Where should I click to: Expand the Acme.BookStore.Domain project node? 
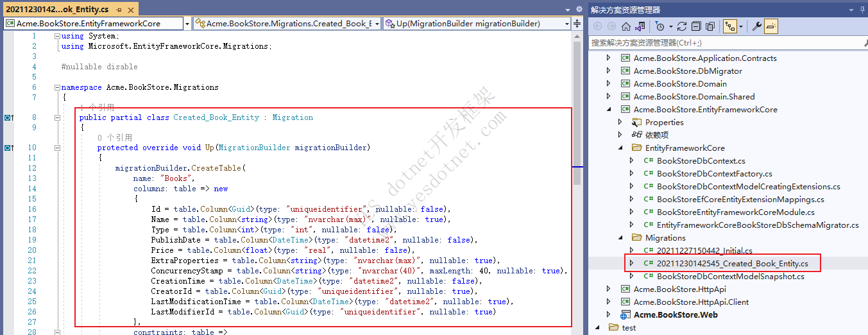pos(609,84)
